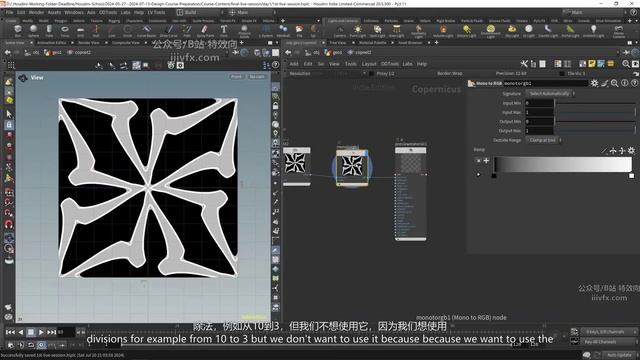Select the Circle shelf tool
The width and height of the screenshot is (640, 360).
point(127,31)
